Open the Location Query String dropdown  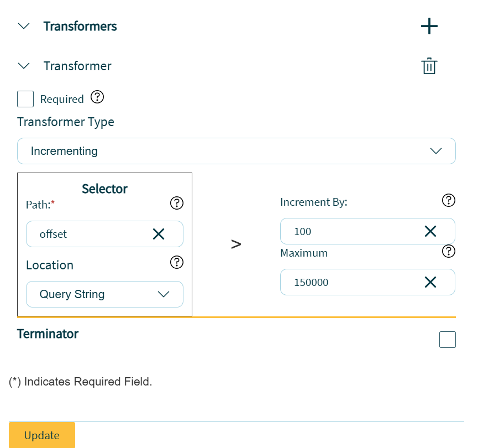click(104, 294)
